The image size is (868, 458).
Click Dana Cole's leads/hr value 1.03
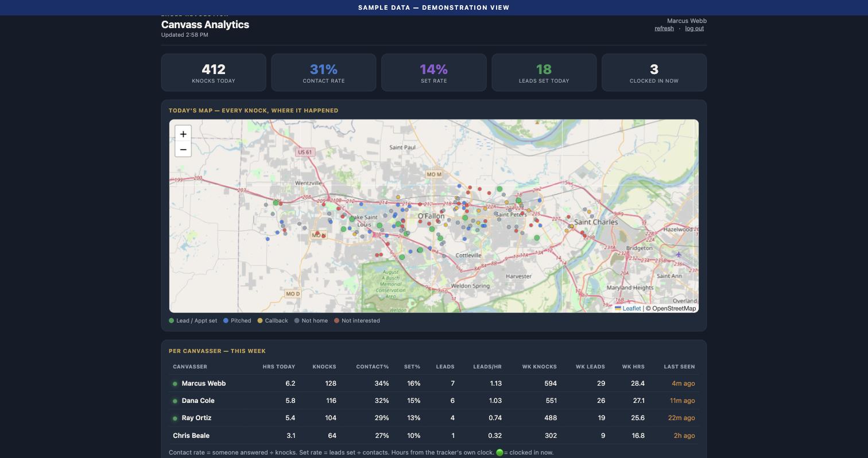coord(495,401)
